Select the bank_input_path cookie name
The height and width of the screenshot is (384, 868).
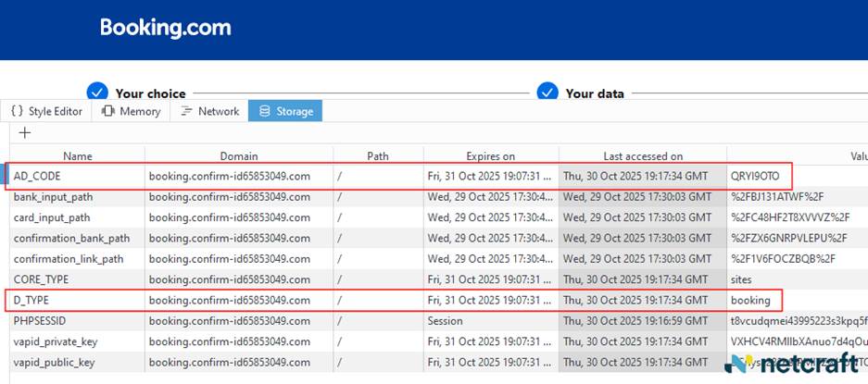[x=53, y=197]
